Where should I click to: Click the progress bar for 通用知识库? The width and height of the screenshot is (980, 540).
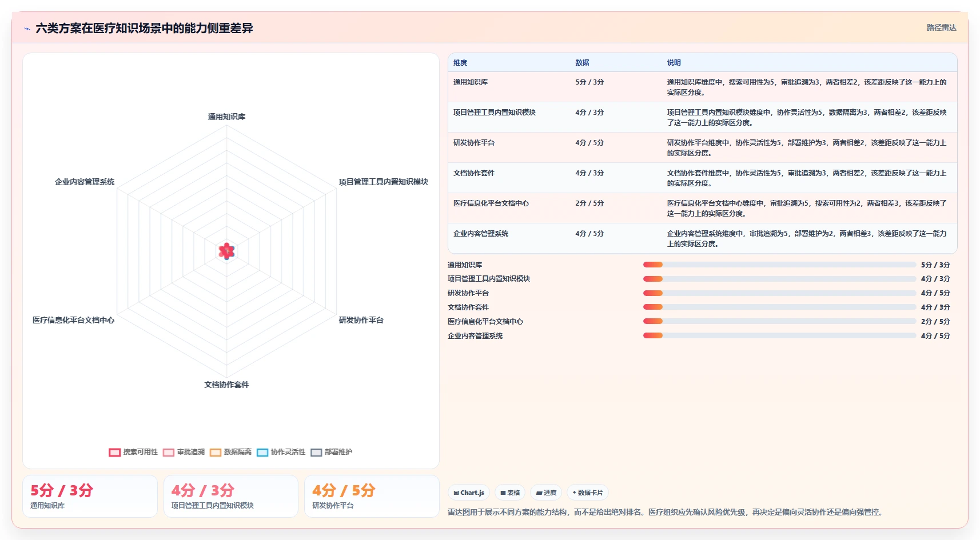[x=779, y=265]
